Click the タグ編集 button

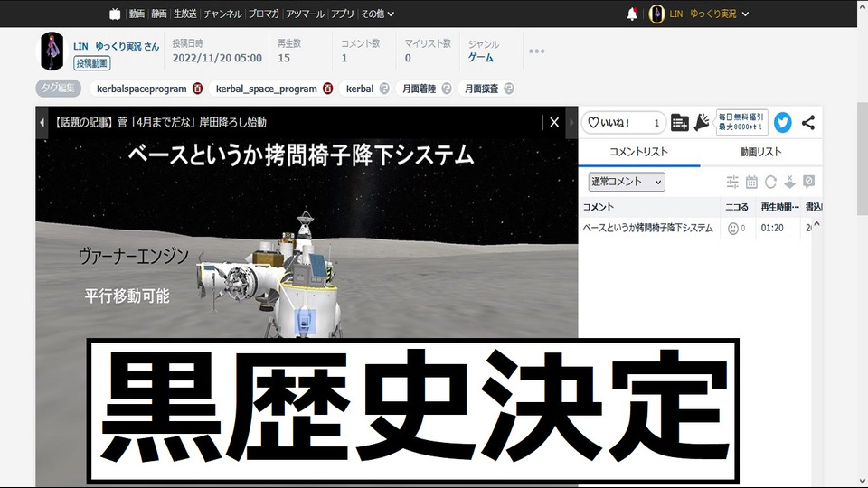click(58, 89)
